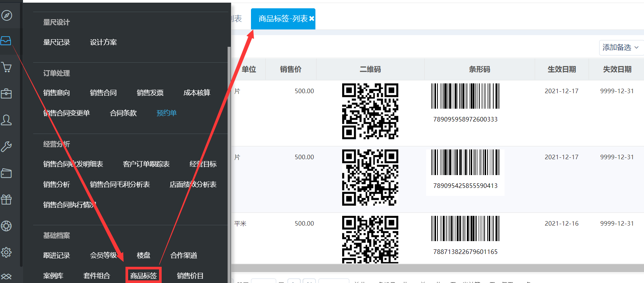Open 销售分析 menu item
The height and width of the screenshot is (283, 644).
(57, 185)
